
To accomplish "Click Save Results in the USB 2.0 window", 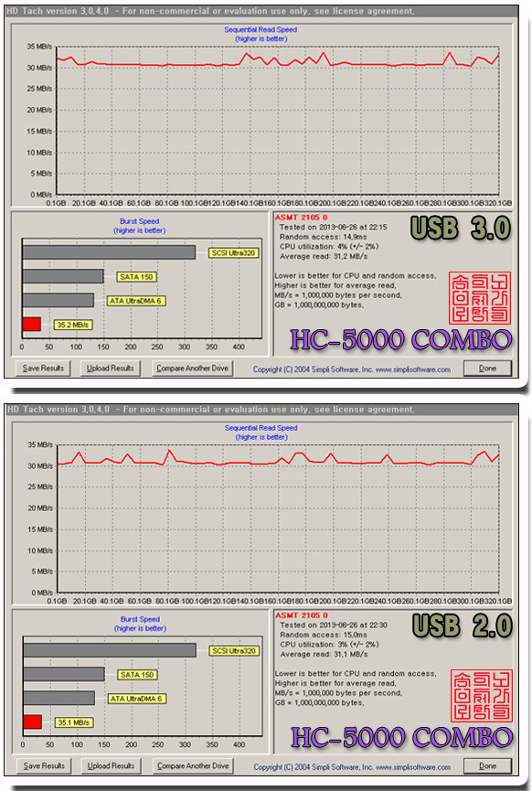I will click(44, 765).
